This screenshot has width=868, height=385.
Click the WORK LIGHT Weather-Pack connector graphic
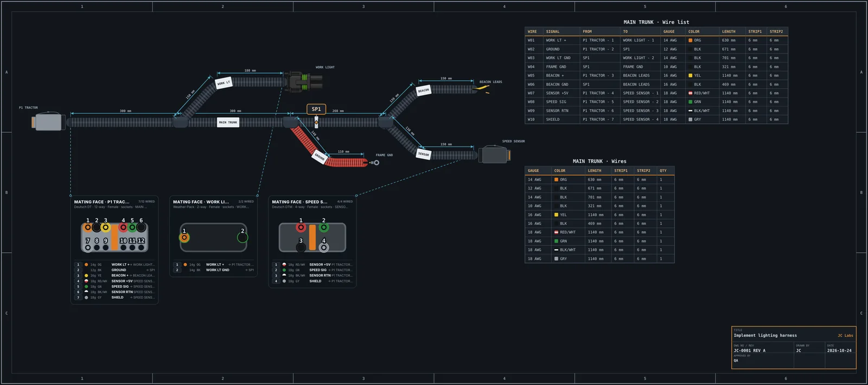[x=305, y=82]
